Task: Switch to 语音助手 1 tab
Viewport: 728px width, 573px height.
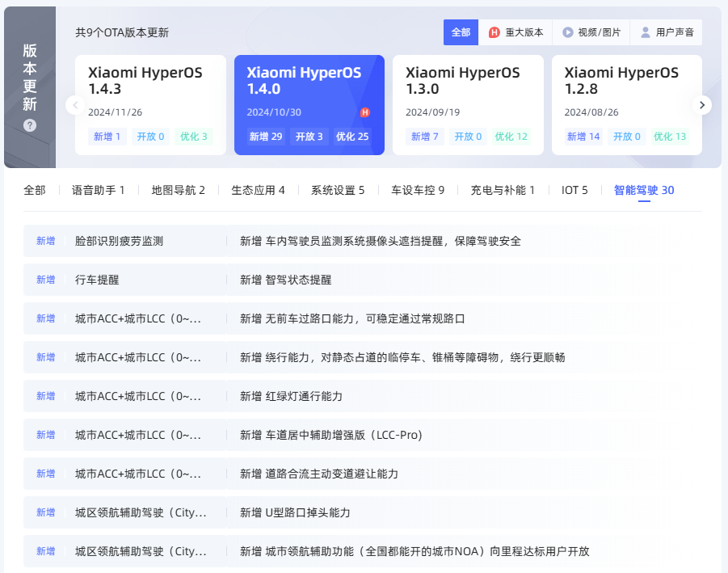Action: pyautogui.click(x=98, y=191)
